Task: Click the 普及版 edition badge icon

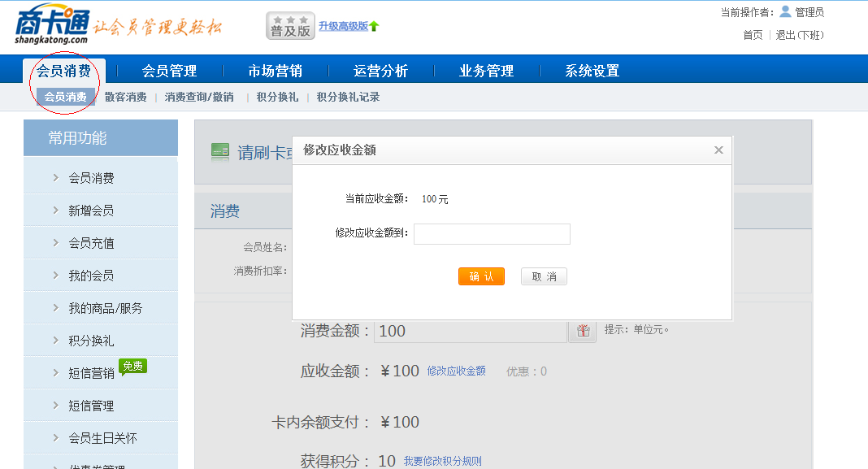Action: tap(290, 26)
